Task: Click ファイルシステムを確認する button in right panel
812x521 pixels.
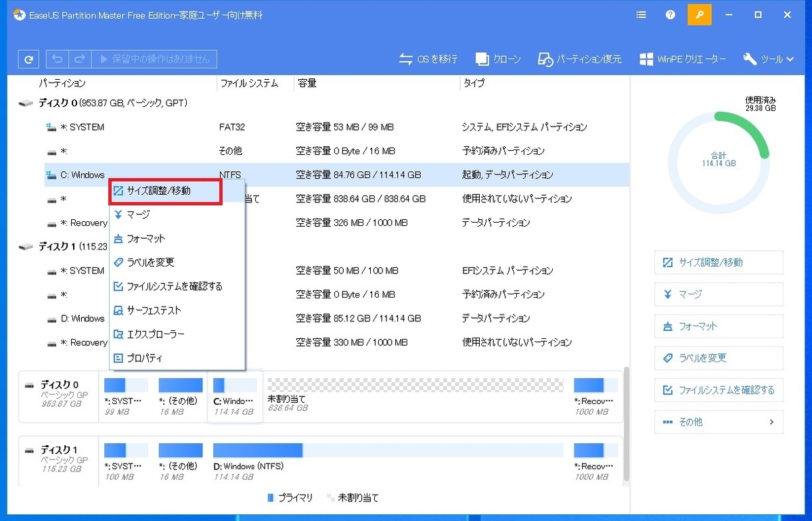Action: point(719,390)
